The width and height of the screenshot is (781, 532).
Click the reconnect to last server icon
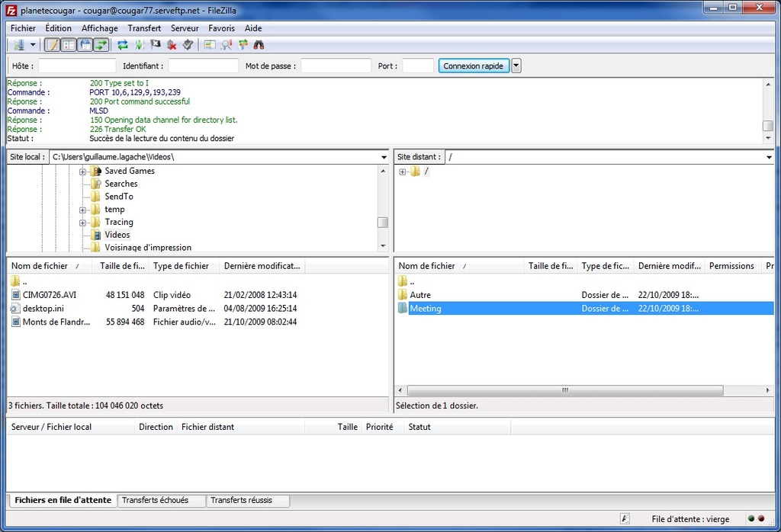click(188, 45)
